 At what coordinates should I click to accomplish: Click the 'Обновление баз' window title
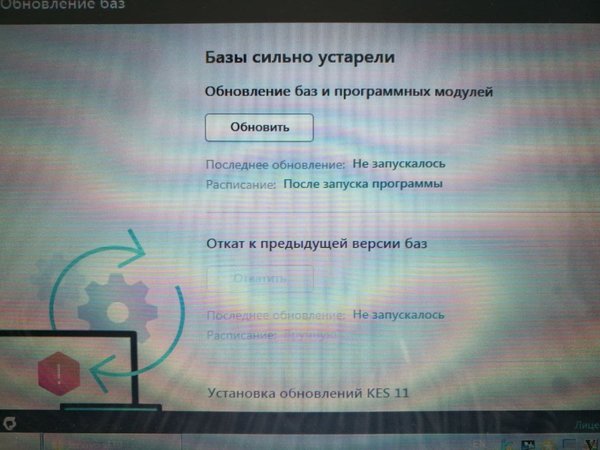[62, 4]
